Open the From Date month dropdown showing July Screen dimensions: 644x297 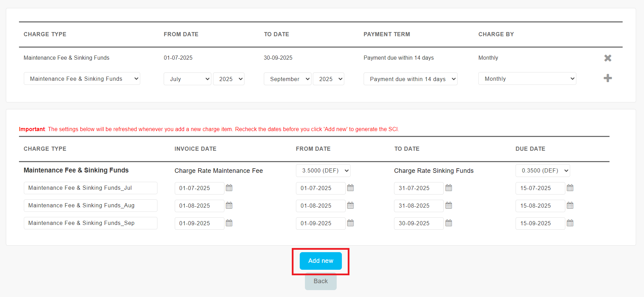coord(187,79)
